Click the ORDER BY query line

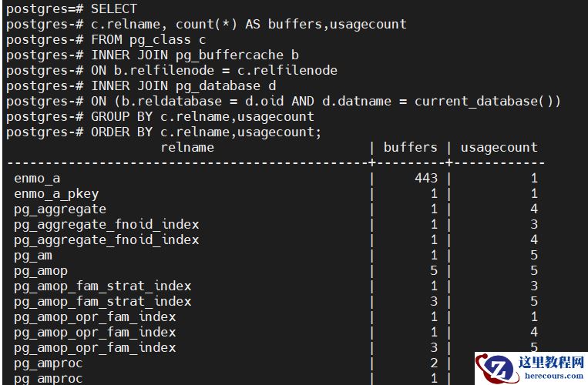pyautogui.click(x=164, y=132)
